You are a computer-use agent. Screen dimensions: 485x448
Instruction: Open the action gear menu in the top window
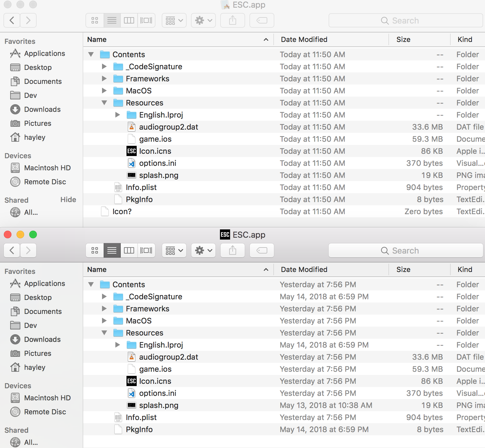pyautogui.click(x=203, y=20)
